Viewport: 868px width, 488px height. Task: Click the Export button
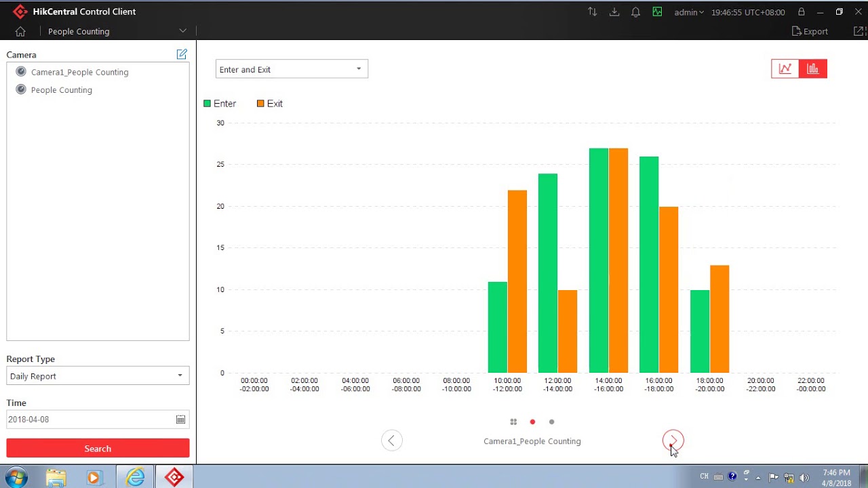point(810,31)
